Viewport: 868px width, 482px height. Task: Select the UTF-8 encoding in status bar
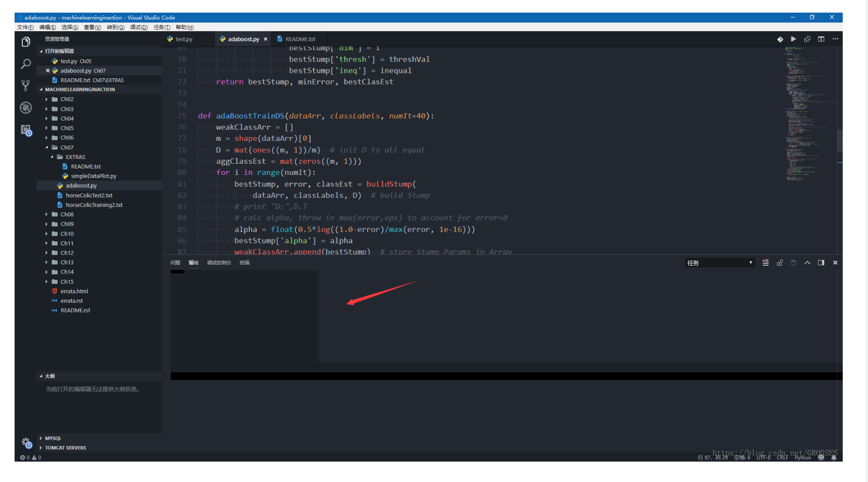(x=764, y=457)
